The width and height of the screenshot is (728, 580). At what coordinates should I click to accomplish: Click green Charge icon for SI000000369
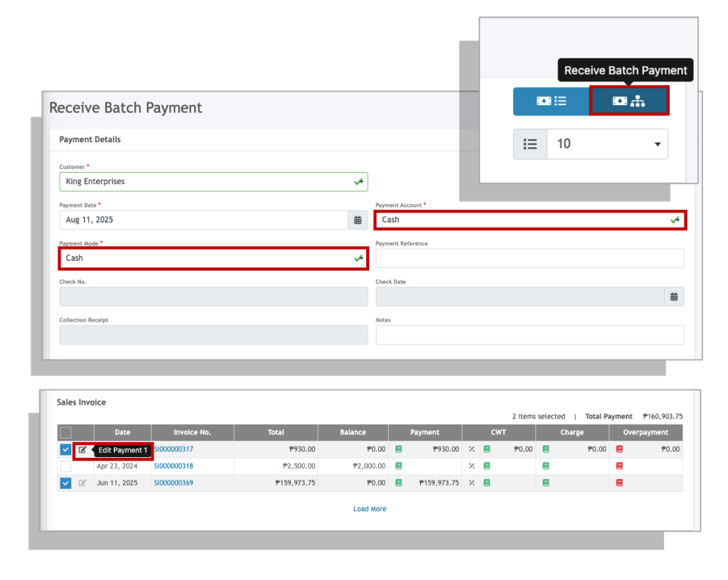pyautogui.click(x=546, y=483)
